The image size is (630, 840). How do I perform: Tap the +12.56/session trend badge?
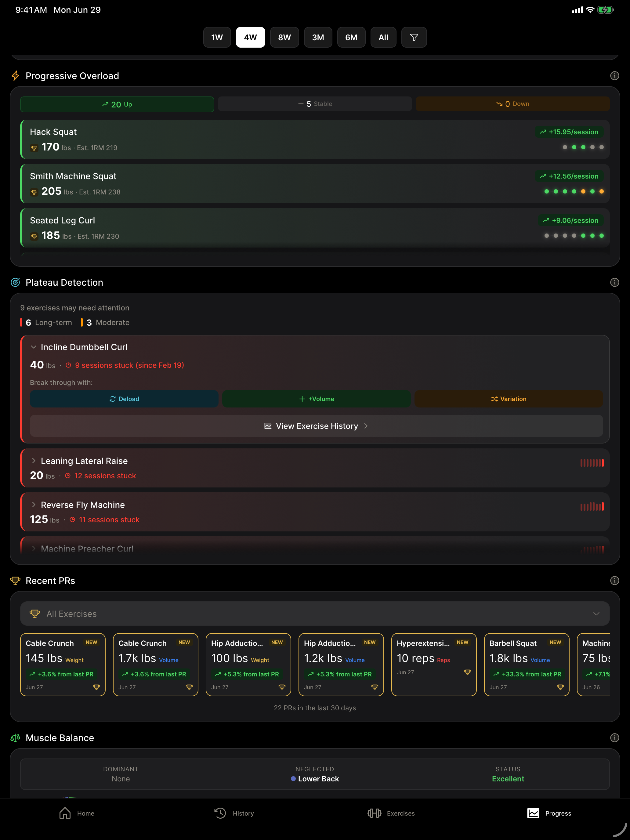[x=569, y=176]
